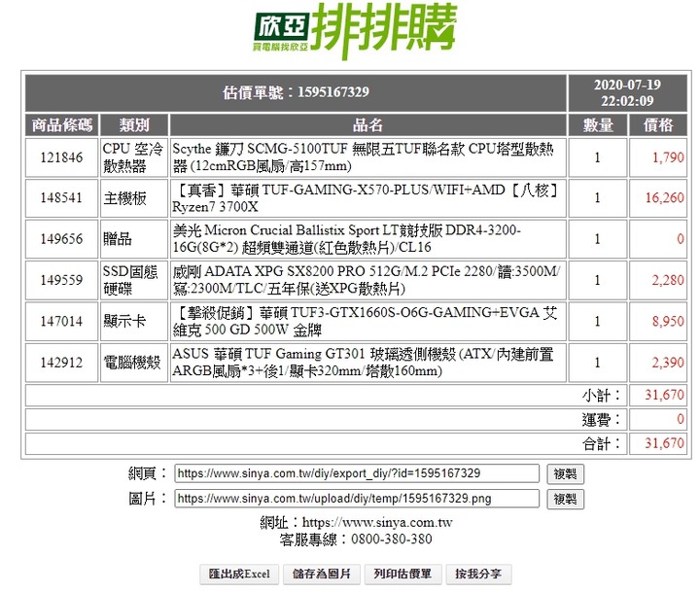Click the 電腦機殼 category cell
The image size is (700, 592).
(134, 362)
